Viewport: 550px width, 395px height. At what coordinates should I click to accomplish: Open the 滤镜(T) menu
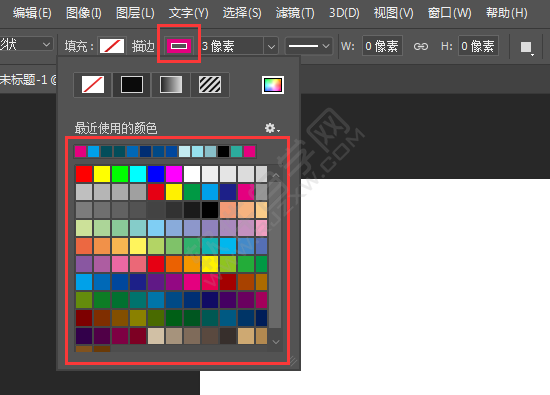295,13
